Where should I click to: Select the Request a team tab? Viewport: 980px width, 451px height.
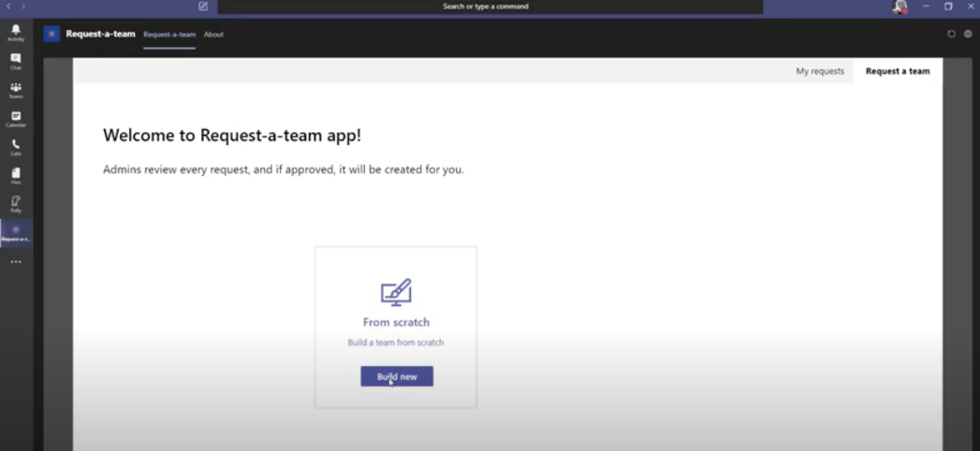[x=898, y=71]
